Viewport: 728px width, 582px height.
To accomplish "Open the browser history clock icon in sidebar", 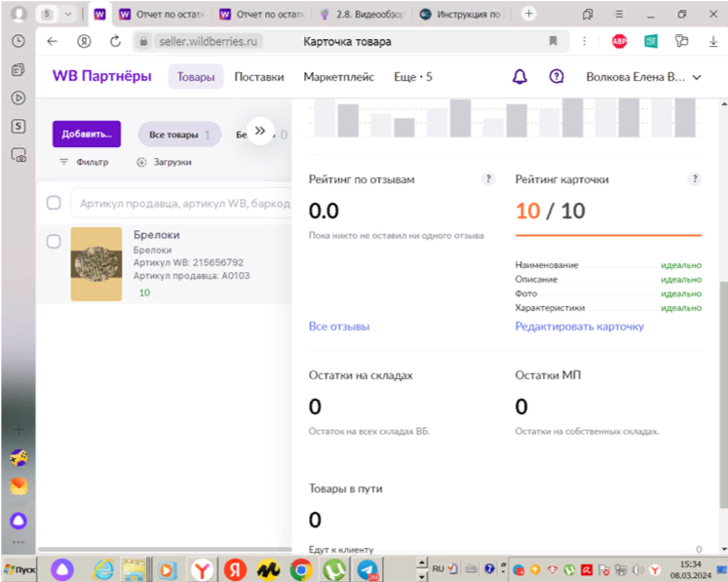I will click(x=19, y=41).
